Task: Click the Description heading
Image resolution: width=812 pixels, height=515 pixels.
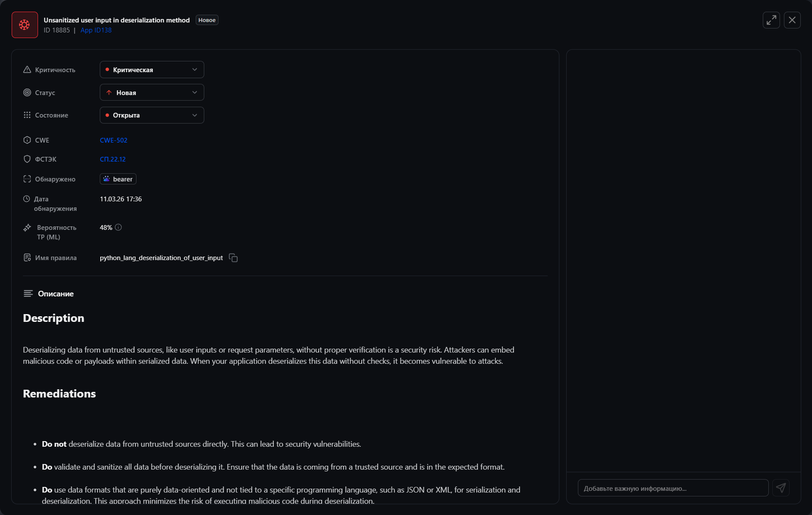Action: pos(54,318)
